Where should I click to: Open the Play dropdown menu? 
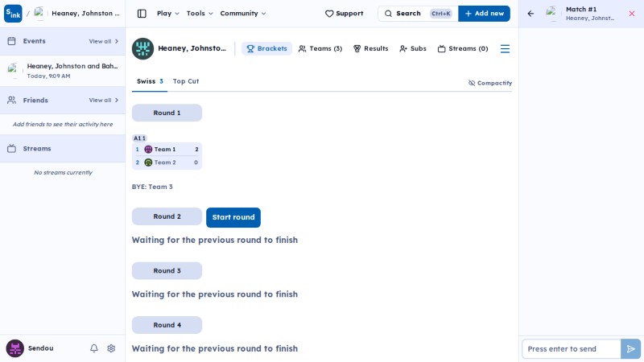[168, 14]
